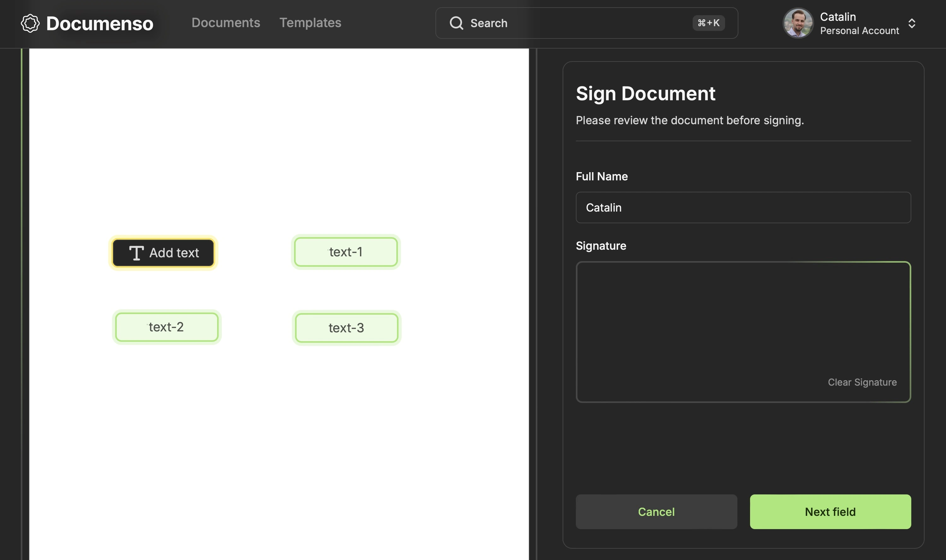Go to Templates
The width and height of the screenshot is (946, 560).
pos(310,23)
